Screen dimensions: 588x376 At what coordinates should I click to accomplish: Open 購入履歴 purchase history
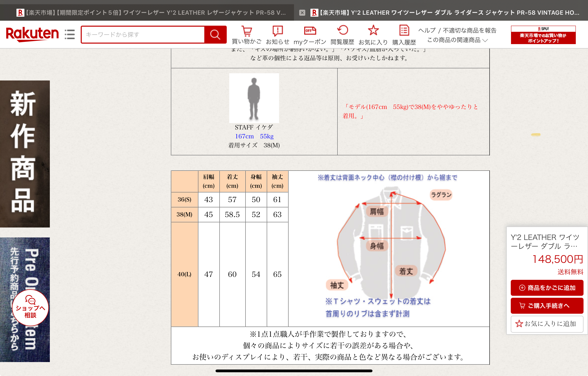[404, 35]
